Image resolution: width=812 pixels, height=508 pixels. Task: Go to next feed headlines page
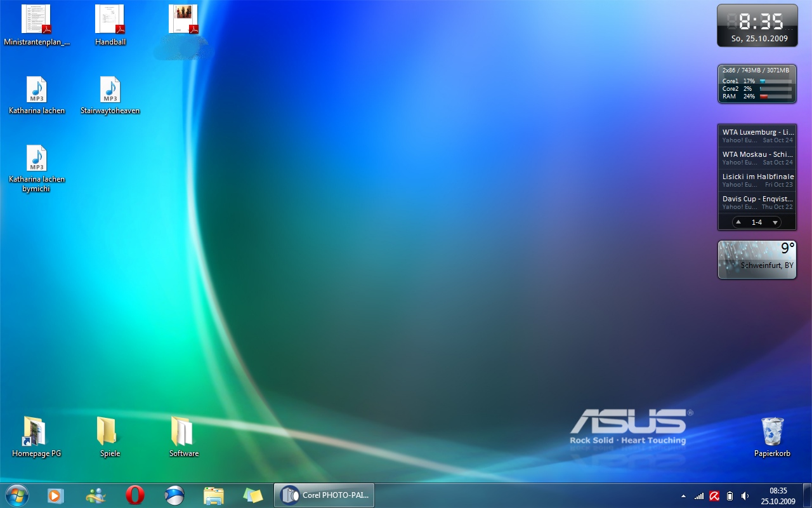775,222
